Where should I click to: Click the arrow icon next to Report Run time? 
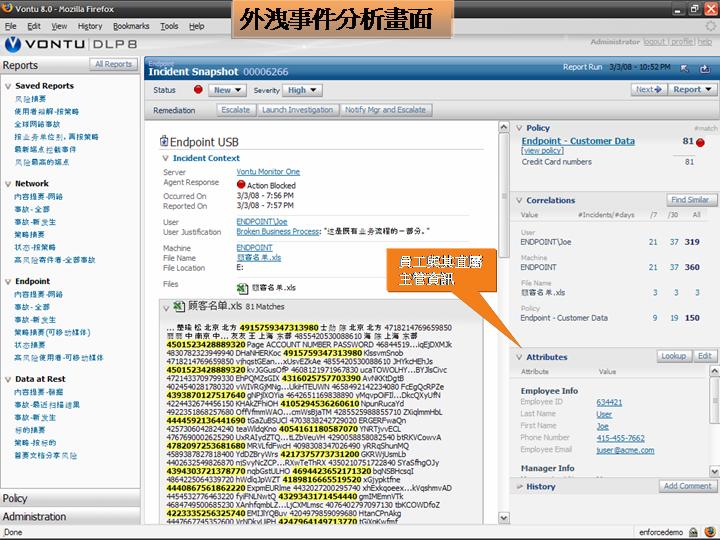click(685, 68)
